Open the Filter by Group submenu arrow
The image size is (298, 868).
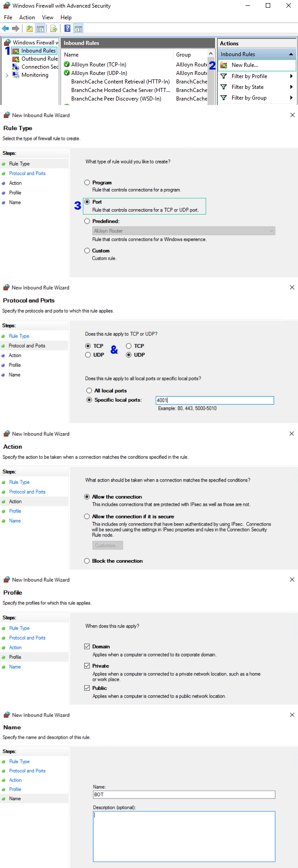(291, 98)
